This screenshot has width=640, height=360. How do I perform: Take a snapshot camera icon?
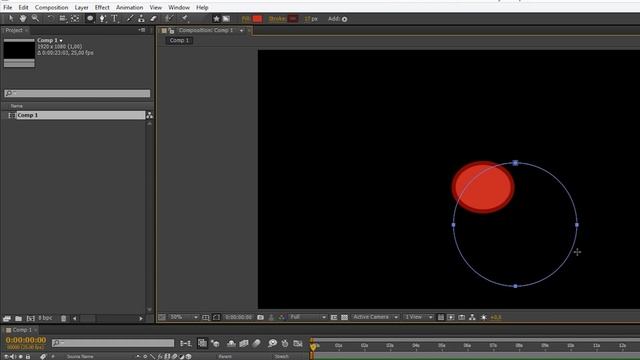coord(260,317)
